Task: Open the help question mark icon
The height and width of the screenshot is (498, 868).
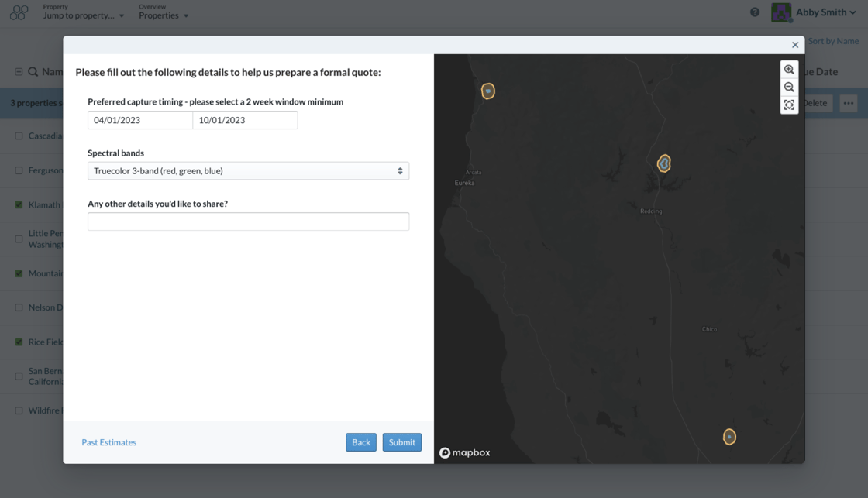Action: [755, 12]
